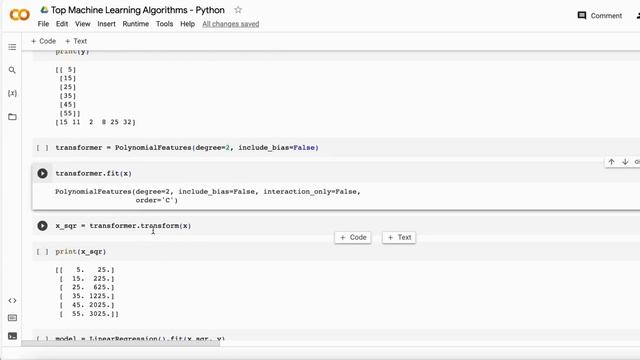Open the variables {x} panel icon

pos(12,93)
